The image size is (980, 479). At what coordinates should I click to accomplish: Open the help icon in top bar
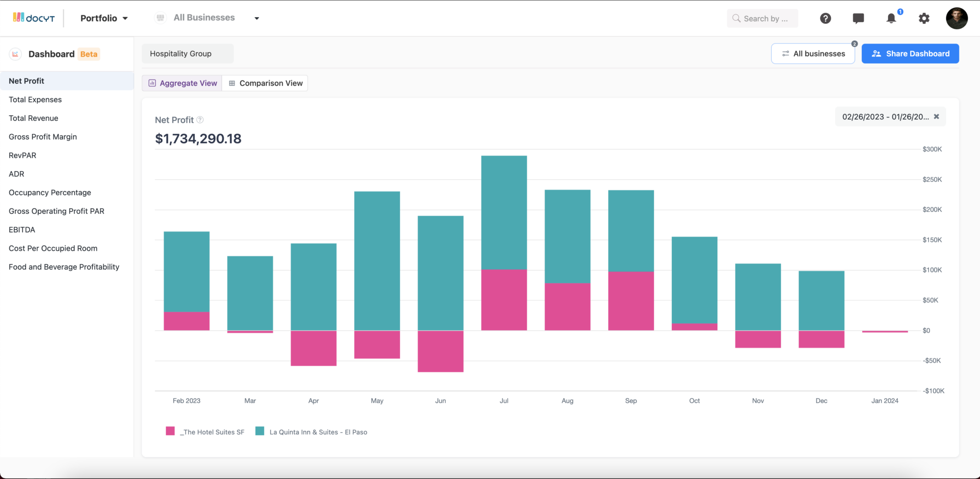click(825, 18)
